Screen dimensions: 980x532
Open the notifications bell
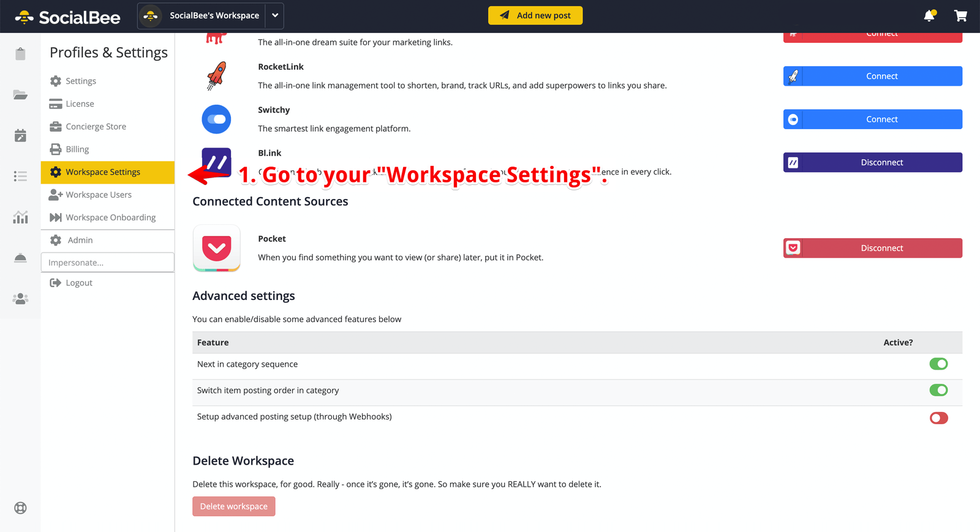930,15
